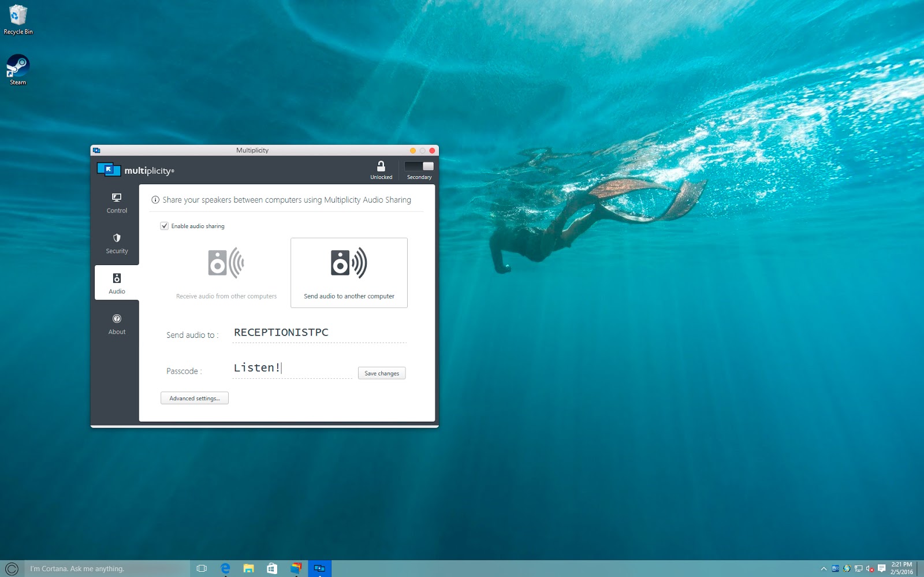Uncheck Enable audio sharing checkbox
This screenshot has height=577, width=924.
click(x=165, y=226)
